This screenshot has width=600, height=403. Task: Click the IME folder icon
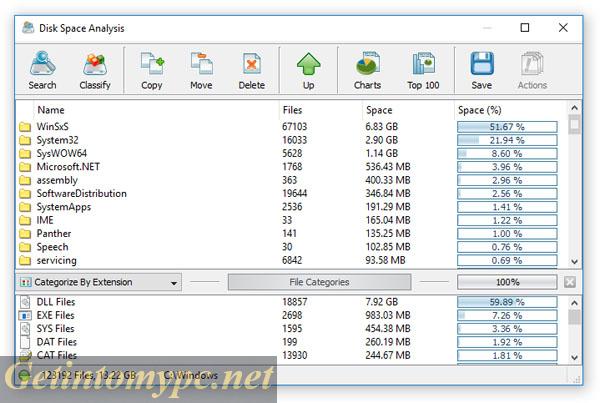coord(25,220)
